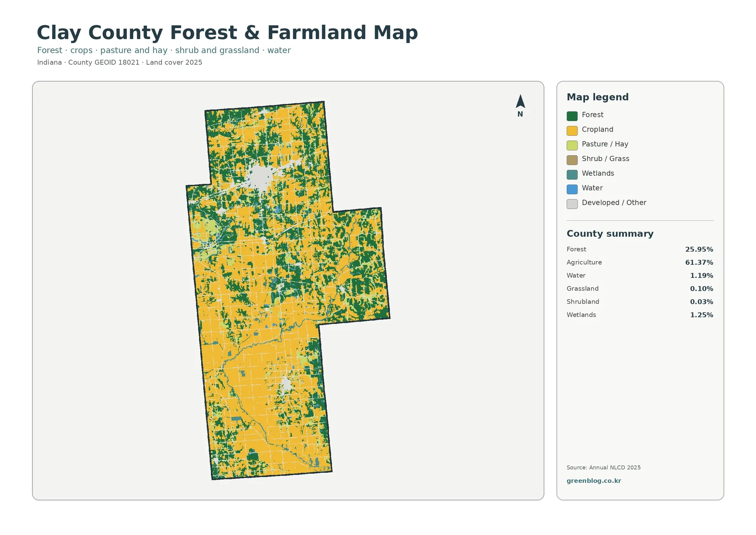
Task: Click the large gray developed area on map
Action: click(x=260, y=178)
